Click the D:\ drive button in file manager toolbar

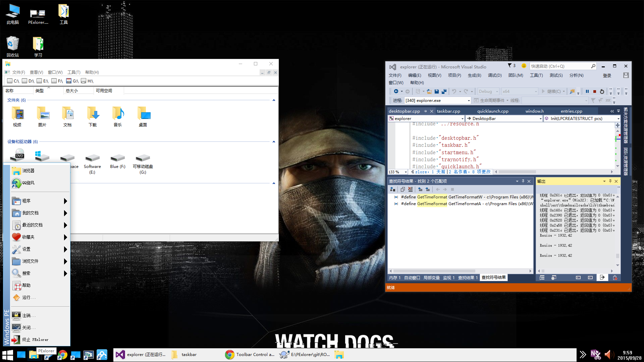(28, 81)
